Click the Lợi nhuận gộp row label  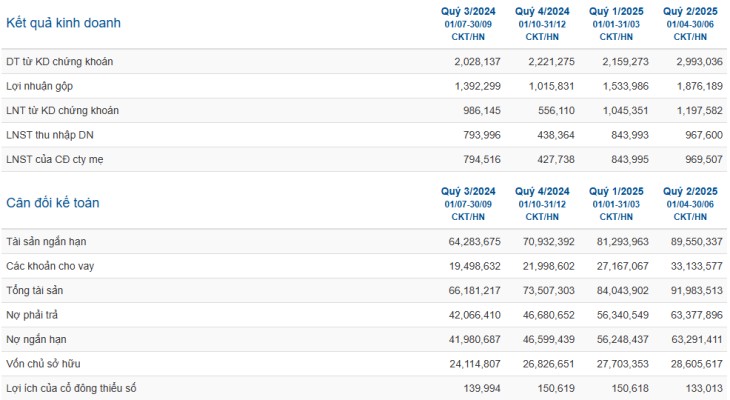point(40,86)
